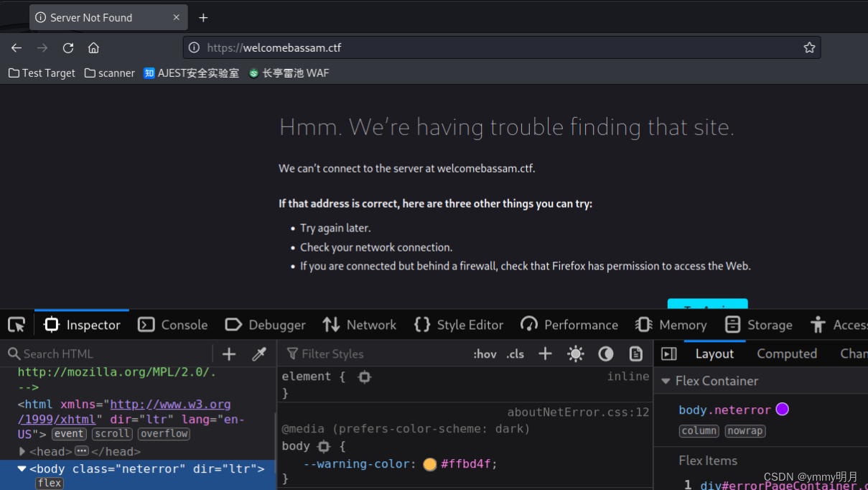The width and height of the screenshot is (868, 490).
Task: Open the Debugger tab
Action: [x=265, y=325]
